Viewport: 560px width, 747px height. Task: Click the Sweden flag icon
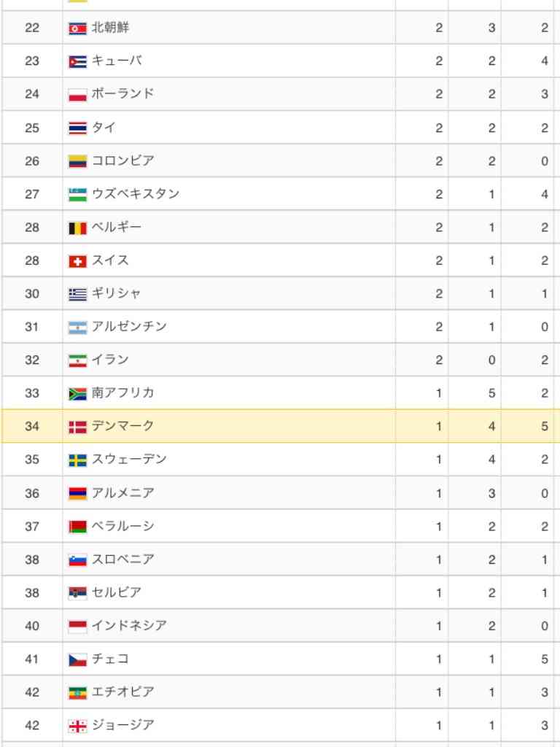pos(77,460)
